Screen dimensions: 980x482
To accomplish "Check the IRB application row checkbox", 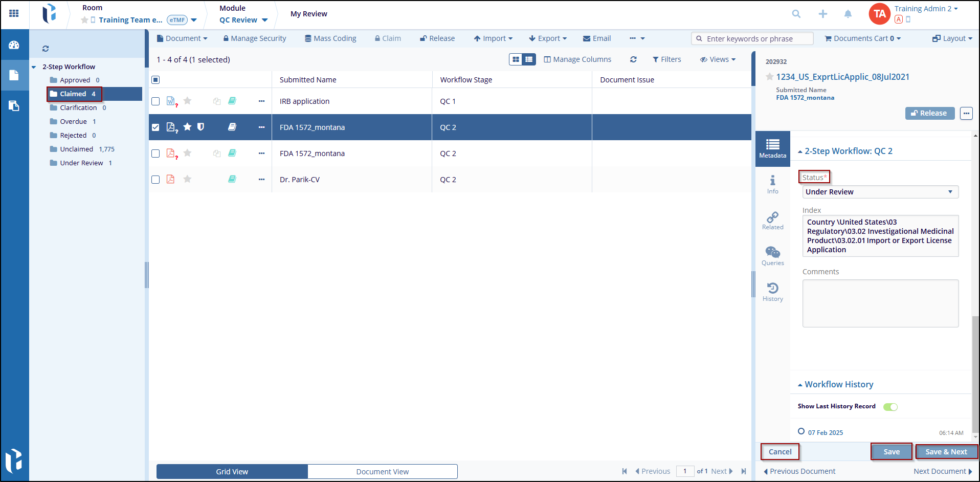I will tap(155, 101).
